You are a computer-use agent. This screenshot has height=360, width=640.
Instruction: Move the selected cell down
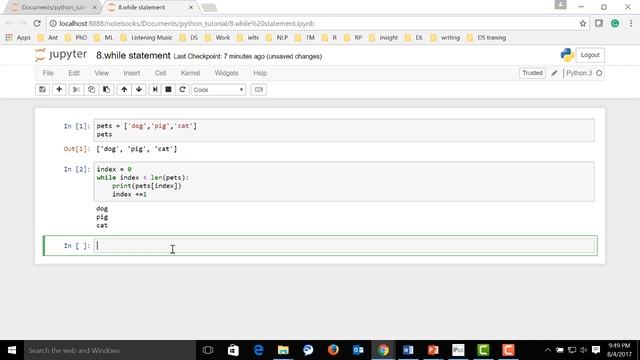click(x=139, y=89)
